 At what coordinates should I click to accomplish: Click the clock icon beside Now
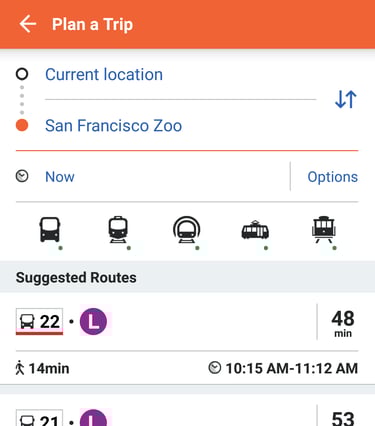(x=22, y=176)
